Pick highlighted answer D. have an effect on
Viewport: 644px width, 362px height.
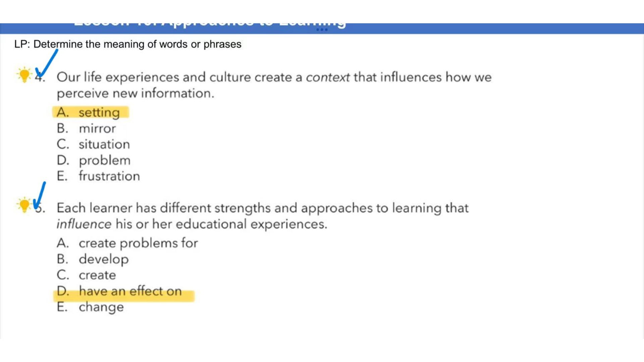(124, 292)
